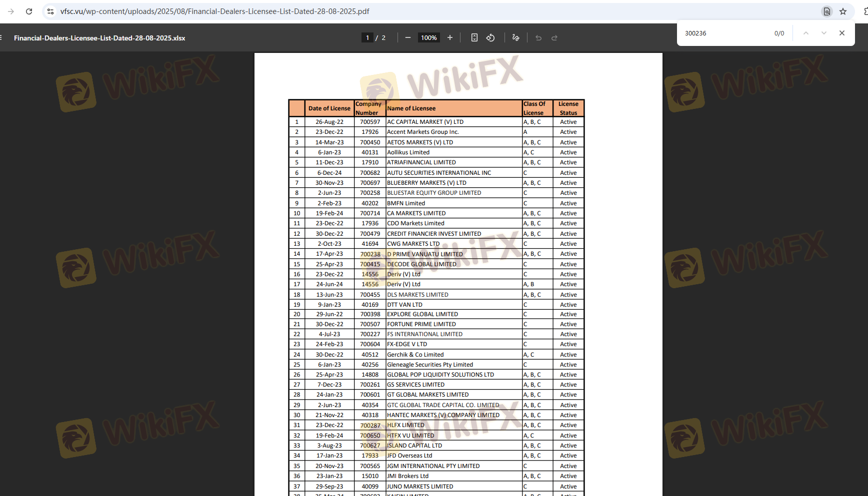The height and width of the screenshot is (496, 868).
Task: Zoom in the PDF with plus button
Action: click(x=450, y=38)
